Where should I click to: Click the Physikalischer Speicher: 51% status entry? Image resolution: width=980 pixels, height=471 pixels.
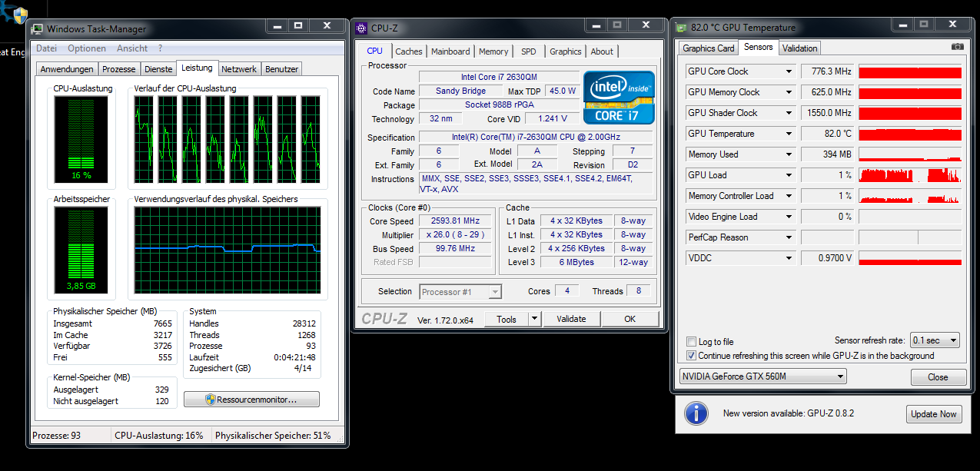tap(273, 436)
